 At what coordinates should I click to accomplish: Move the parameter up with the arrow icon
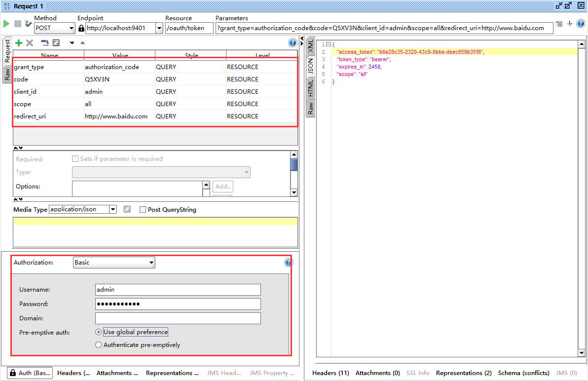83,43
